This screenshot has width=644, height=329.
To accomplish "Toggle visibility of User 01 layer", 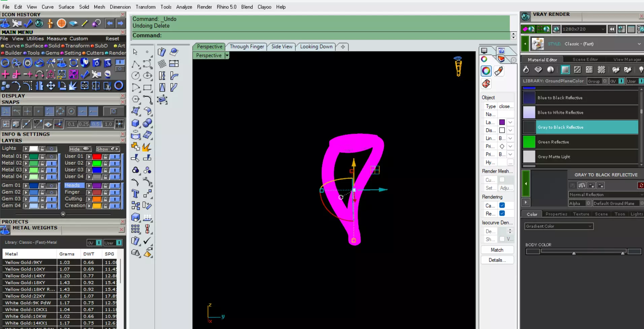I will point(115,157).
